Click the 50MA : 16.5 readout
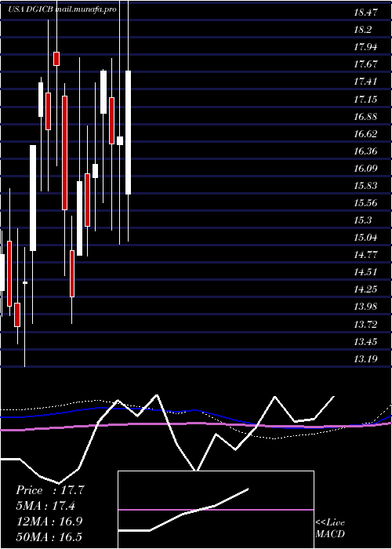Viewport: 392px width, 549px height. 49,536
